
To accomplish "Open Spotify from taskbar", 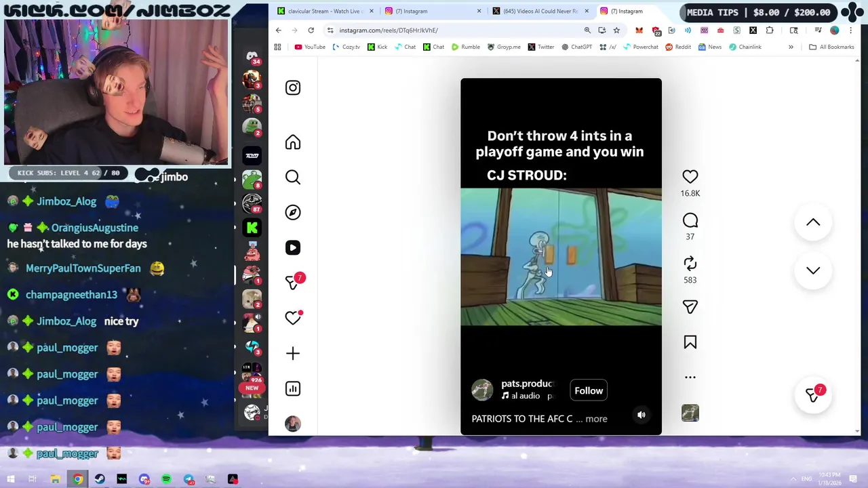I will click(x=166, y=479).
